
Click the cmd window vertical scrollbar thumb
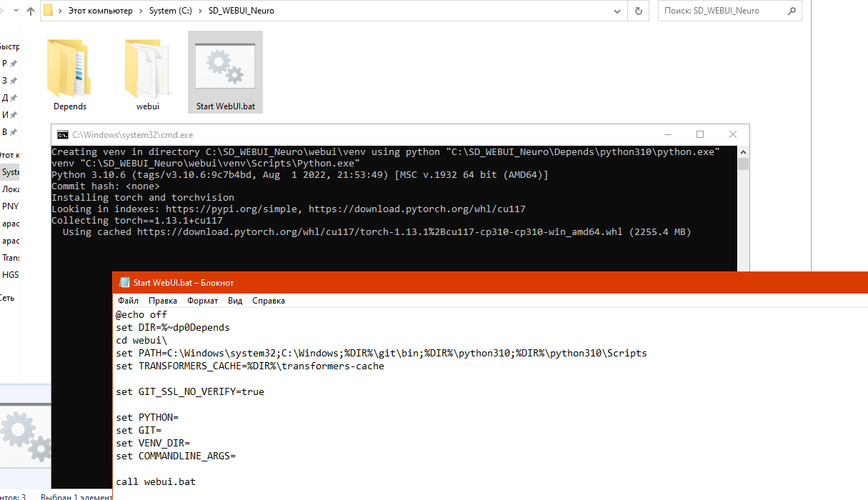743,164
